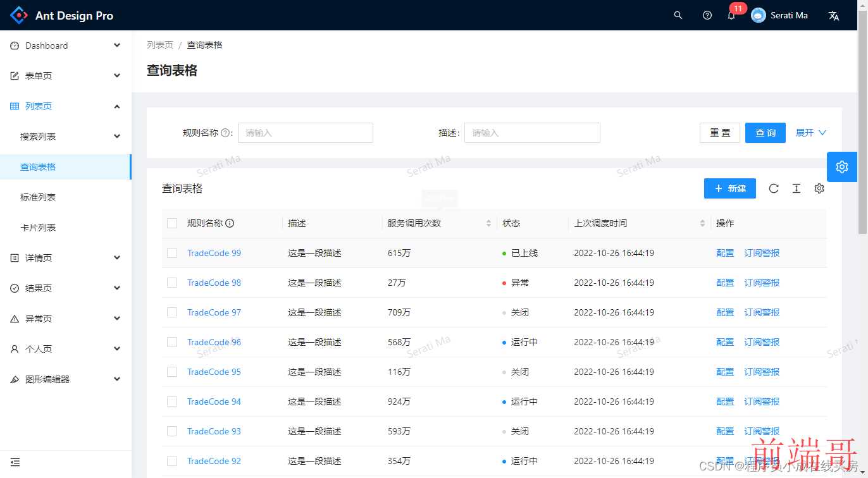The width and height of the screenshot is (868, 478).
Task: Click the 图形编辑器 highlighter icon
Action: 15,379
